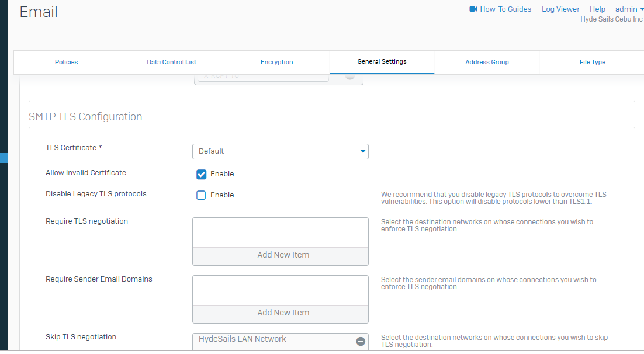Go to the Encryption tab
644x354 pixels.
(276, 62)
